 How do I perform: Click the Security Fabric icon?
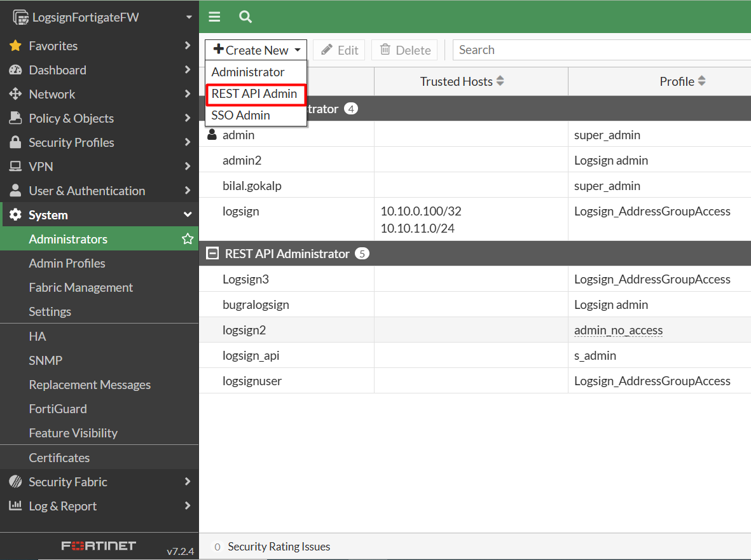click(x=15, y=482)
